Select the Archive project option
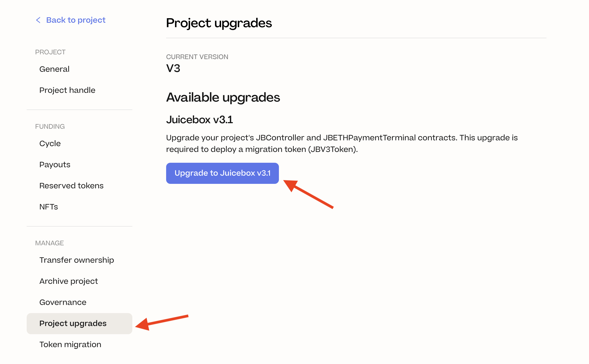 [x=69, y=281]
